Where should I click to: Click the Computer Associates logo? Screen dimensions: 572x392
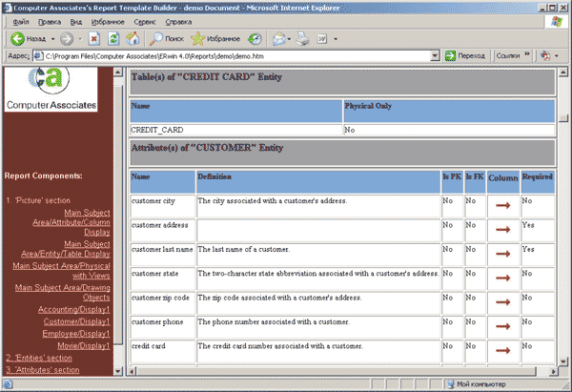click(x=51, y=89)
